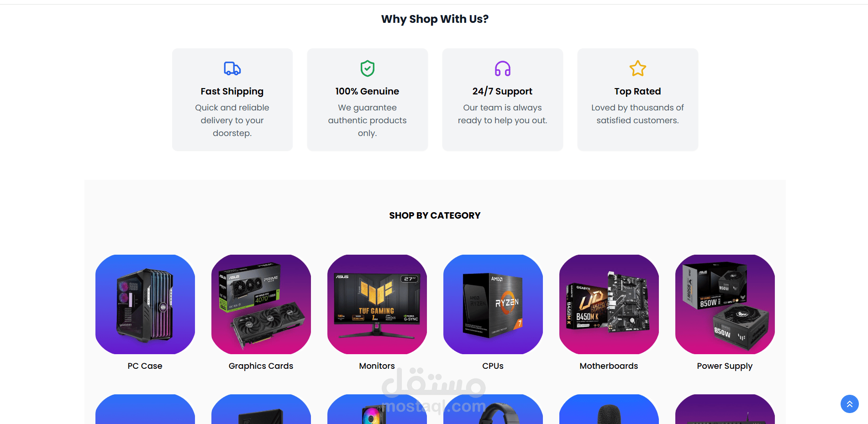Click the Motherboards text link
Screen dimensions: 868x424
609,366
